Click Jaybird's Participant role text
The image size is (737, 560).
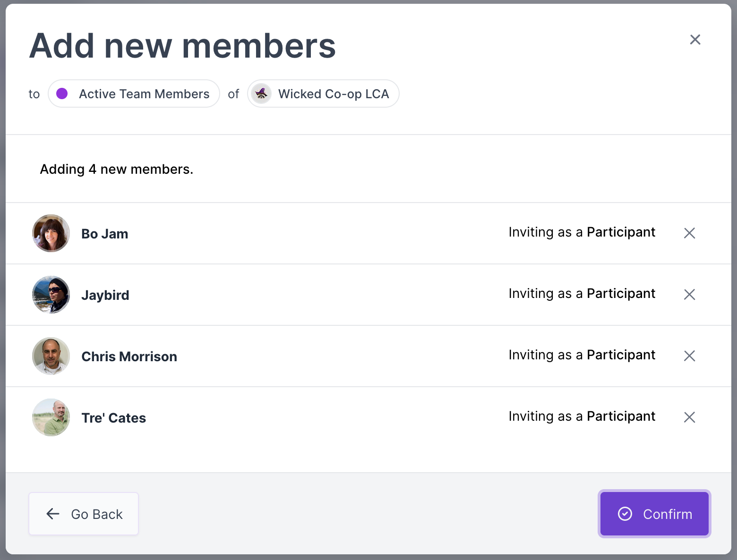coord(621,294)
